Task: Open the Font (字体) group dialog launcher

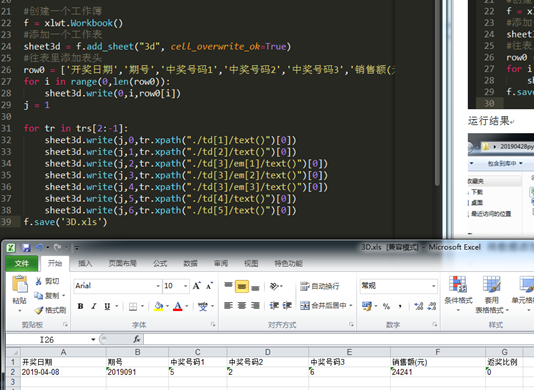Action: click(213, 325)
